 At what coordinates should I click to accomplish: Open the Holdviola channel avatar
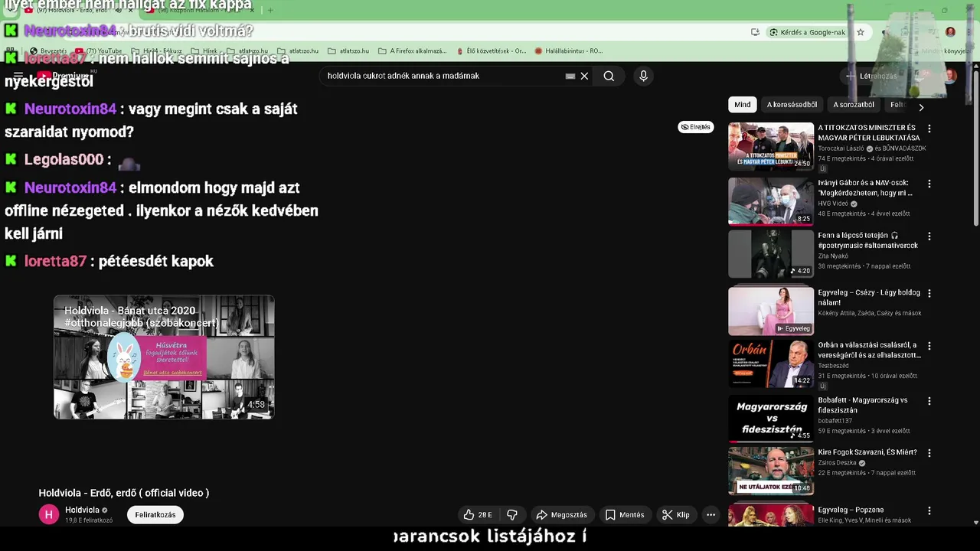click(x=49, y=515)
